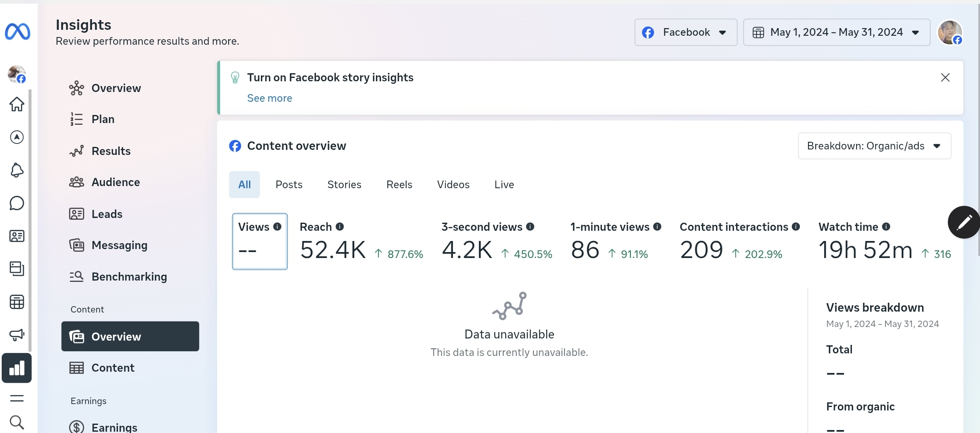Open the Audience section
The image size is (980, 433).
coord(115,182)
